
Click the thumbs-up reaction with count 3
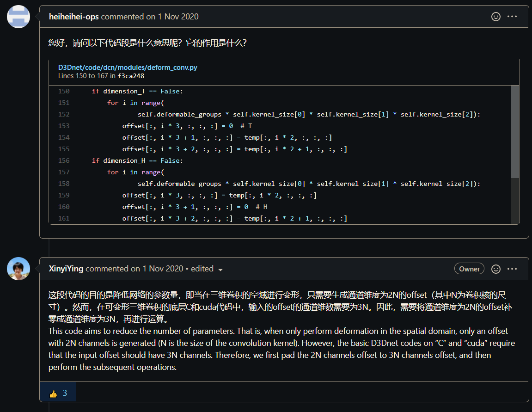[58, 393]
